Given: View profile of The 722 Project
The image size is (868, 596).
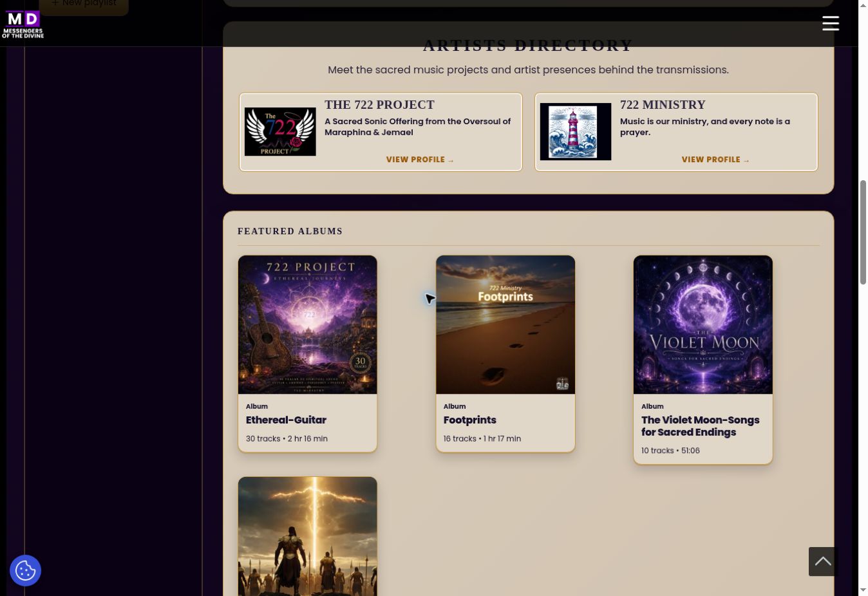Looking at the screenshot, I should coord(420,160).
